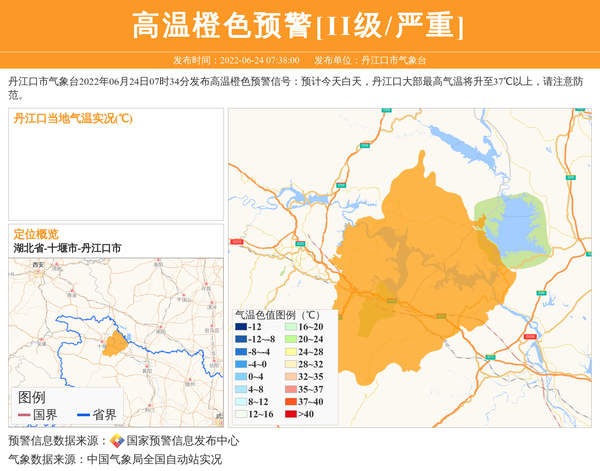The width and height of the screenshot is (600, 471).
Task: Click the blue 省界 line legend marker
Action: 83,415
